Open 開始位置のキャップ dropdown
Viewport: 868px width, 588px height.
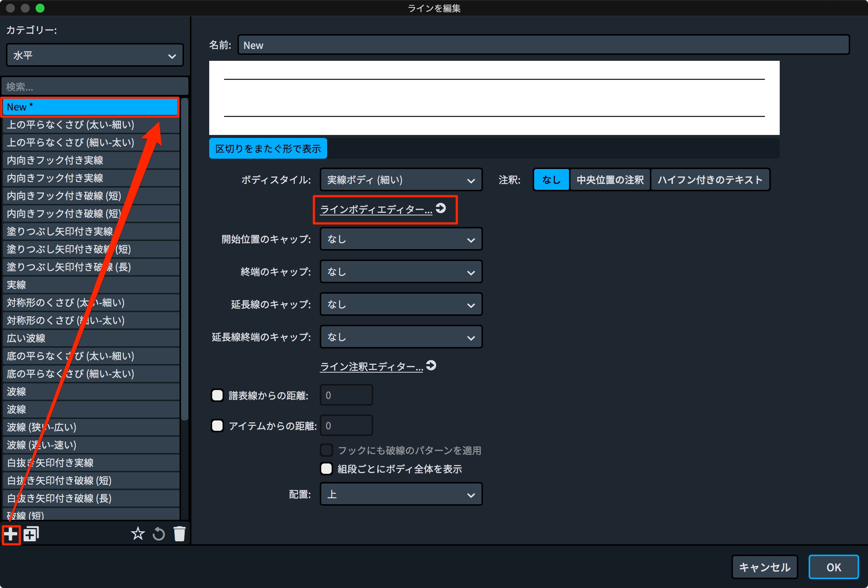click(x=401, y=239)
